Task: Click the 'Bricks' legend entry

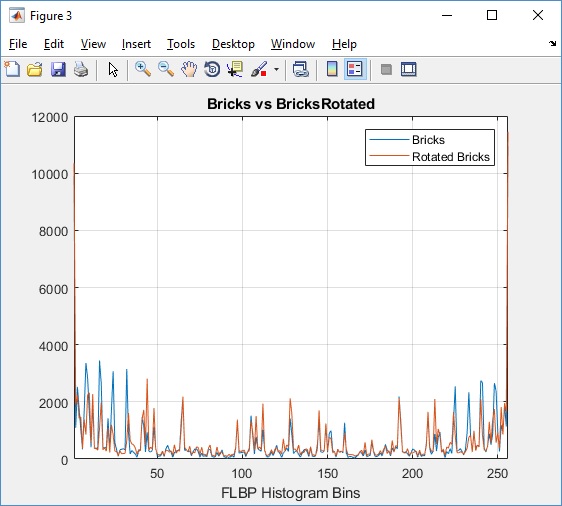Action: [x=428, y=140]
